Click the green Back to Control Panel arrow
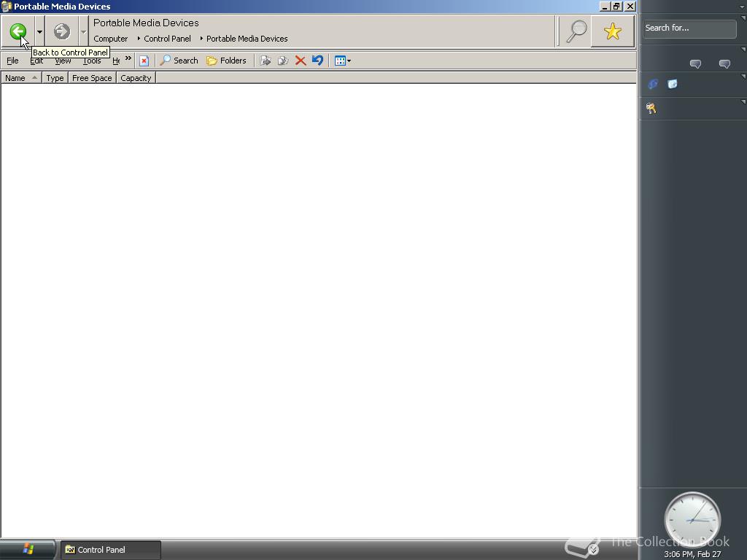Viewport: 747px width, 560px height. pos(18,31)
